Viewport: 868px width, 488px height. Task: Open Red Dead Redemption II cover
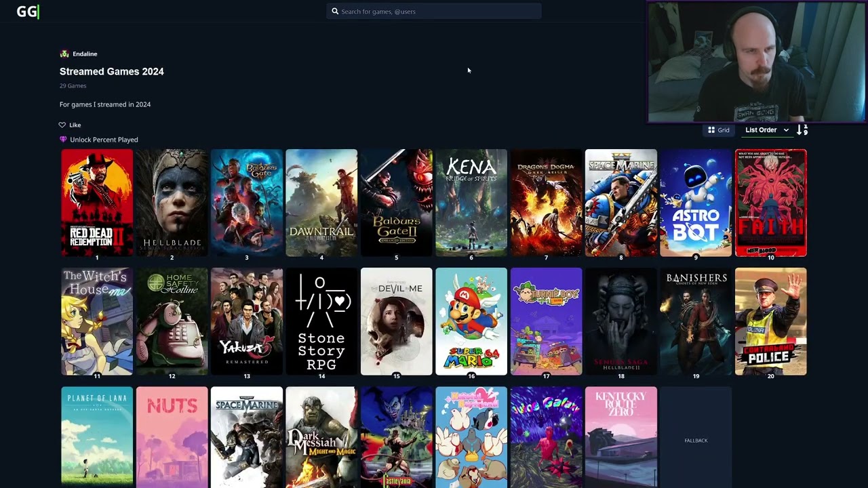pyautogui.click(x=97, y=203)
